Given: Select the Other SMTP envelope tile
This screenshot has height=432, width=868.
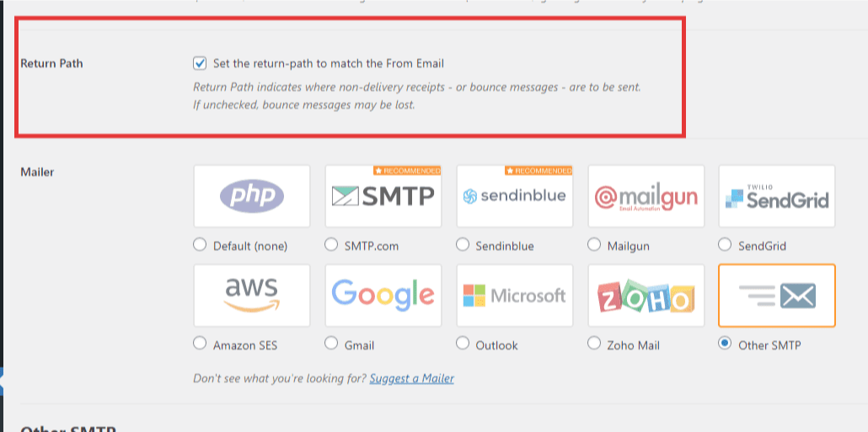Looking at the screenshot, I should pos(777,296).
